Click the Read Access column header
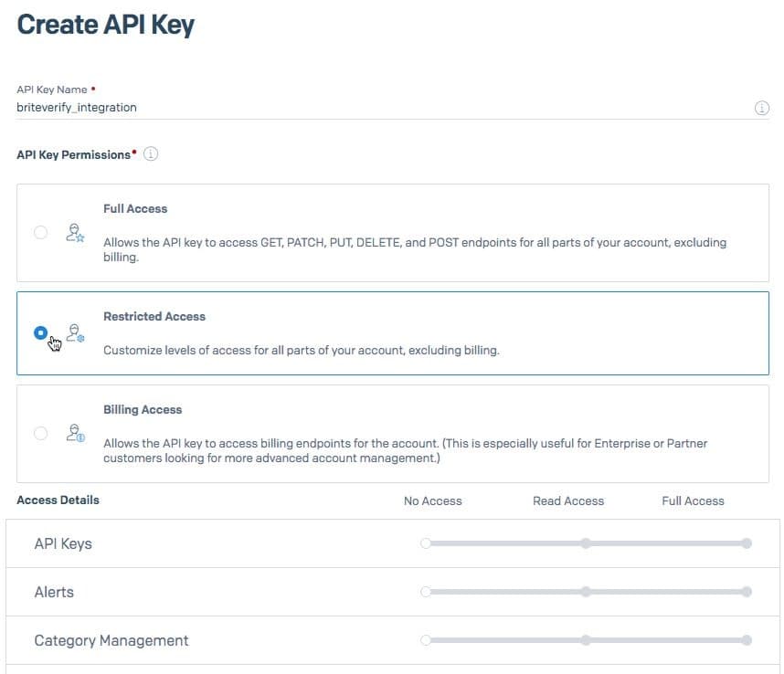The width and height of the screenshot is (784, 674). coord(568,500)
